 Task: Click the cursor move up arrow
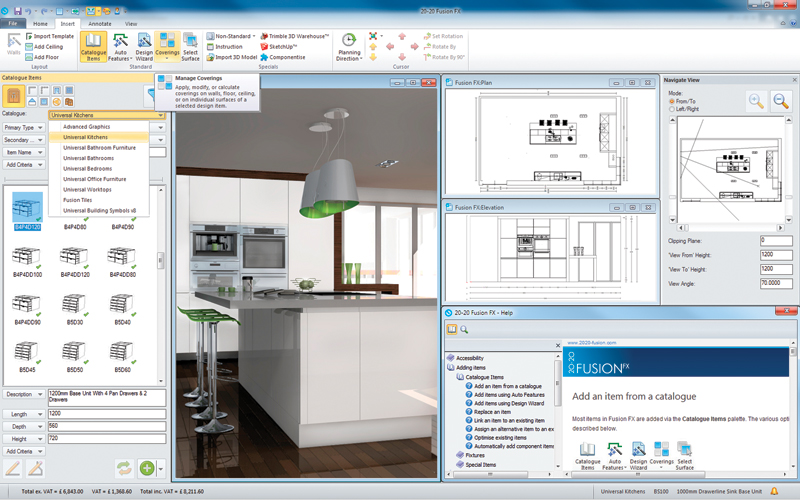(402, 36)
